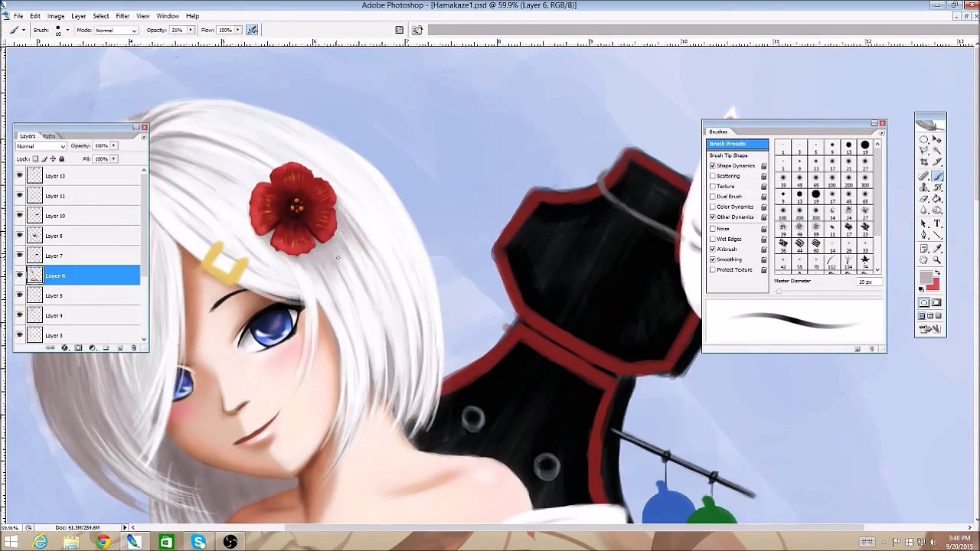This screenshot has width=980, height=551.
Task: Select the Hand tool
Action: pos(923,259)
